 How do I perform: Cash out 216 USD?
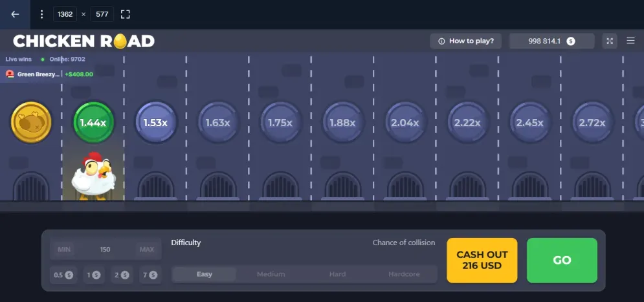[482, 260]
